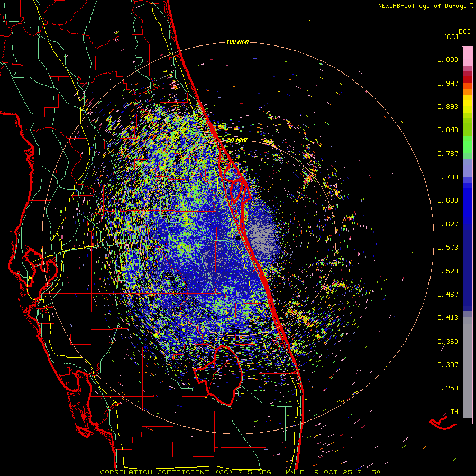Click the DCC label above the color scale
This screenshot has height=476, width=476.
point(464,32)
